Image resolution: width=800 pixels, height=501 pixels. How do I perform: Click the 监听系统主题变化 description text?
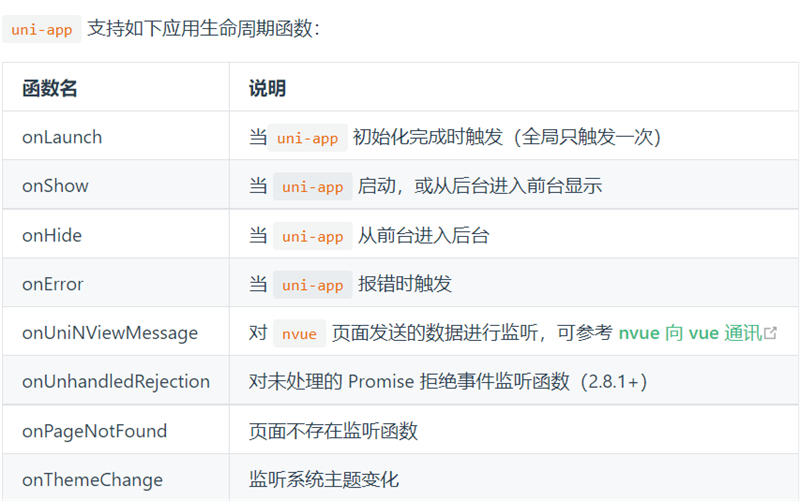[x=324, y=480]
